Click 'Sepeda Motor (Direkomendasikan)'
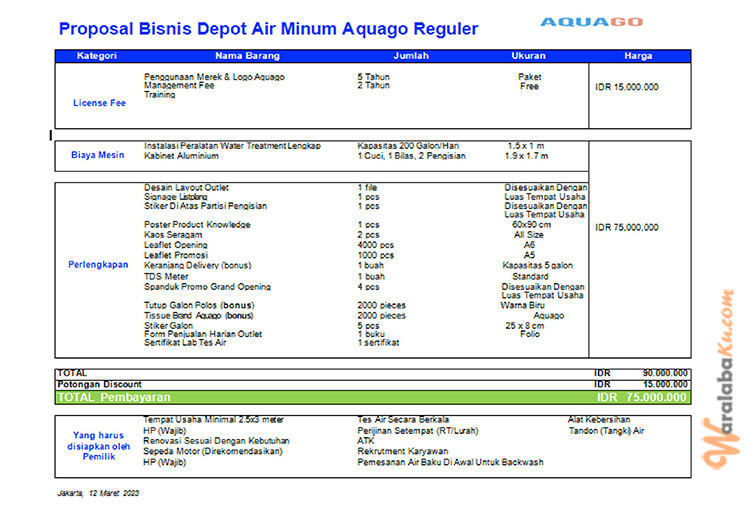750x505 pixels. (x=213, y=451)
